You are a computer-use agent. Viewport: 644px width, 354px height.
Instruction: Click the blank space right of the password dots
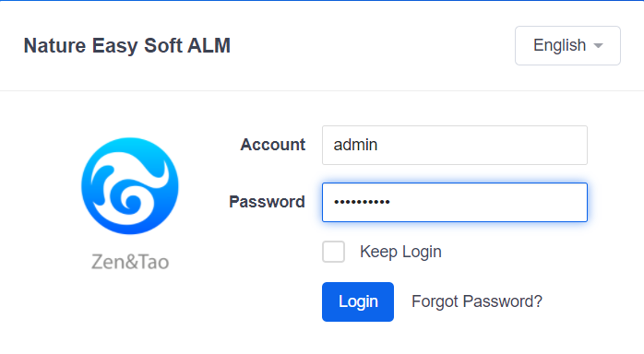pos(487,202)
